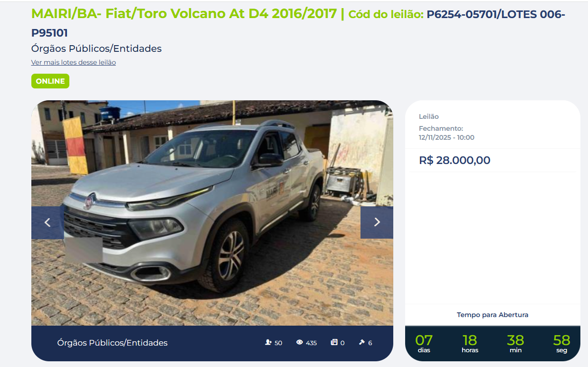Click the gavel bids icon showing 6
The image size is (588, 367).
click(361, 342)
